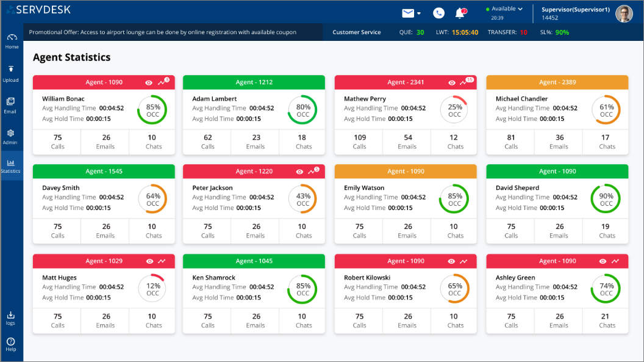The image size is (644, 362).
Task: Open the Admin gear in sidebar
Action: tap(10, 137)
